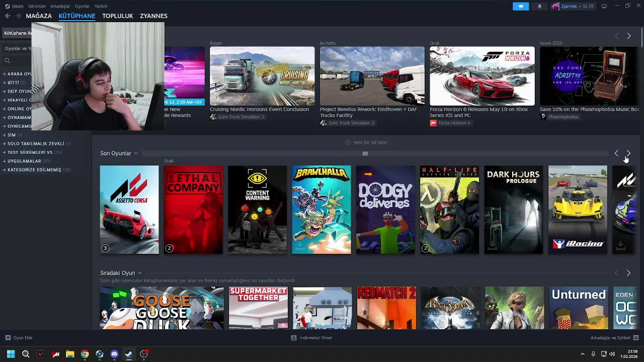Select the Dodgy Deliveries game cover

pyautogui.click(x=385, y=210)
